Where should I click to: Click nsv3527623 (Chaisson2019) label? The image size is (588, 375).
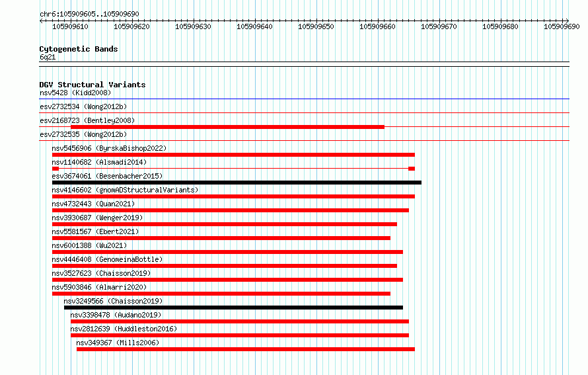coord(101,273)
